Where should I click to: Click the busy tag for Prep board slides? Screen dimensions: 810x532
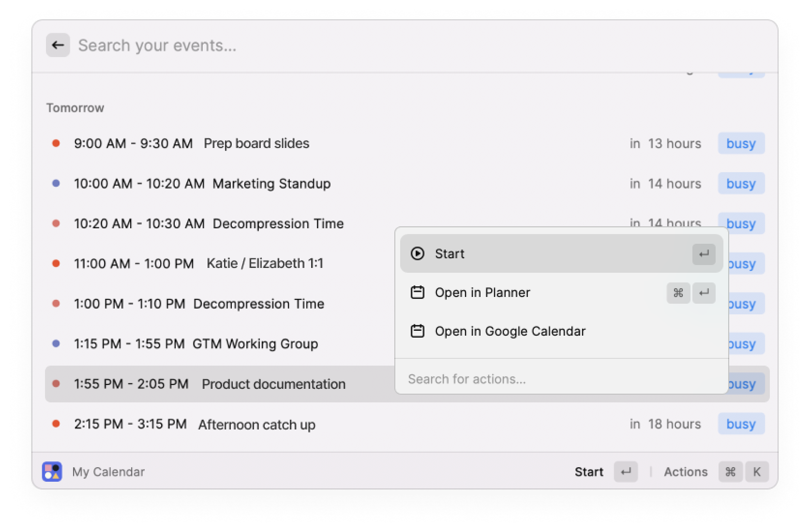click(741, 144)
